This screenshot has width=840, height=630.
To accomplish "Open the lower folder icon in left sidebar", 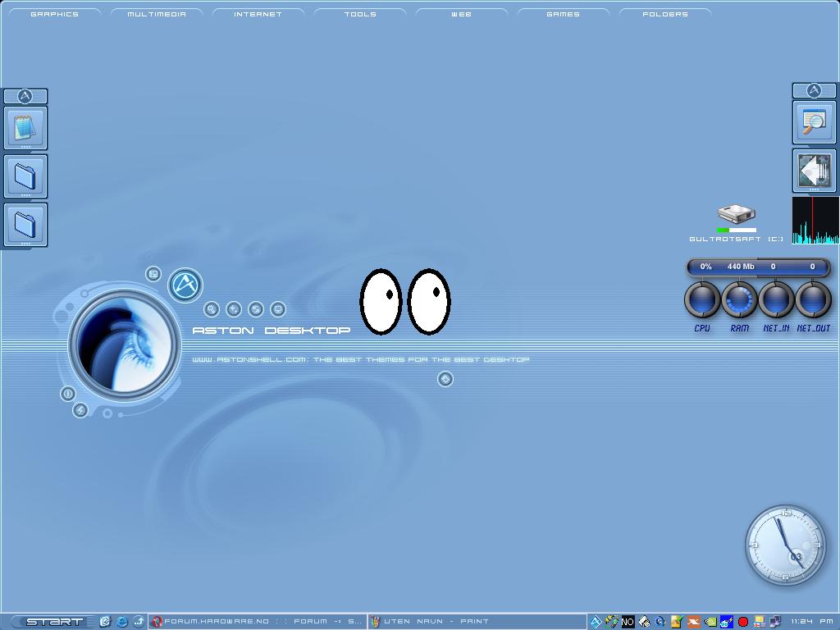I will pos(25,225).
